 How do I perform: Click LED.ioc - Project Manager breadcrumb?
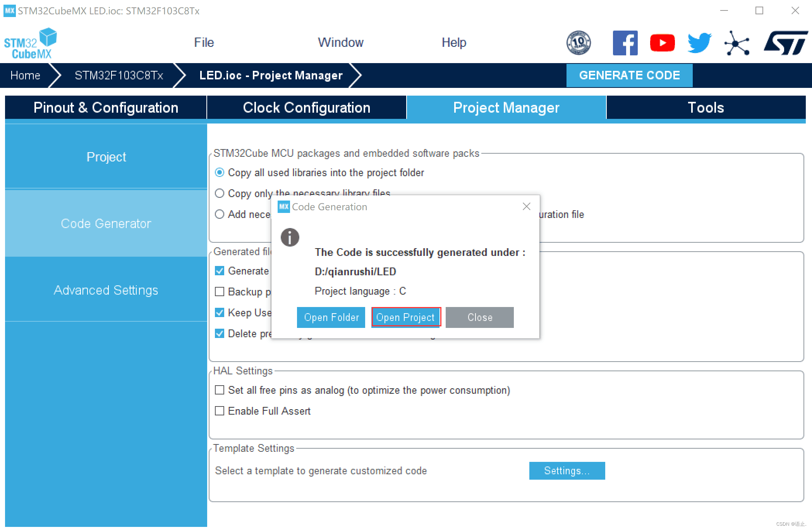click(x=271, y=75)
